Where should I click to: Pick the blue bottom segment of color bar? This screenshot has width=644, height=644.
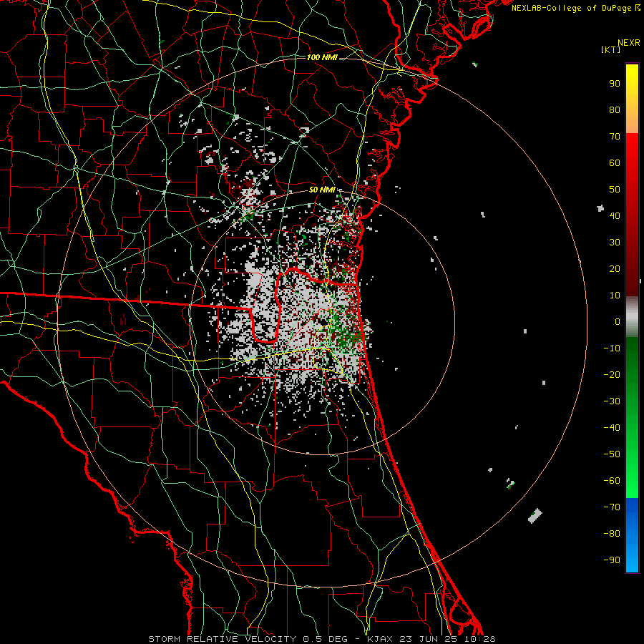point(632,535)
